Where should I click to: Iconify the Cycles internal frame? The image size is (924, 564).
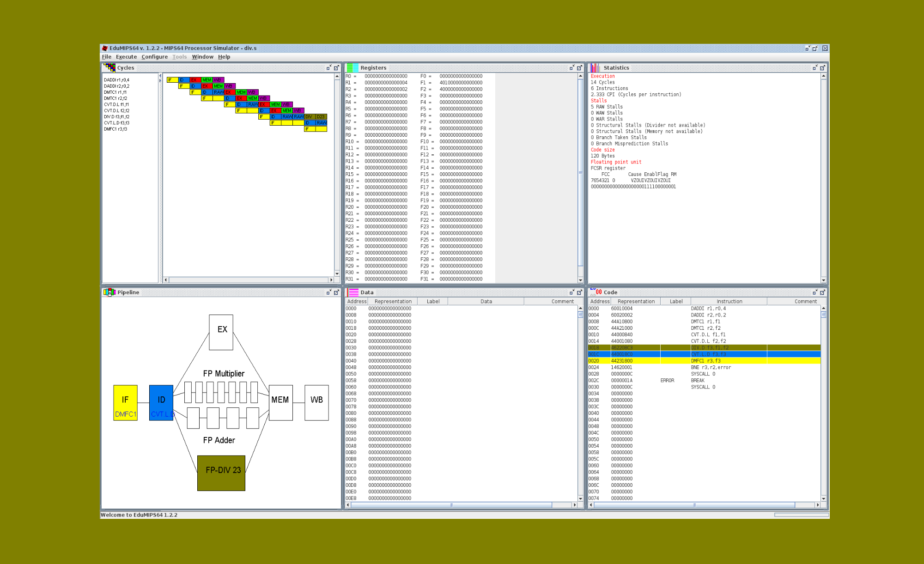328,68
